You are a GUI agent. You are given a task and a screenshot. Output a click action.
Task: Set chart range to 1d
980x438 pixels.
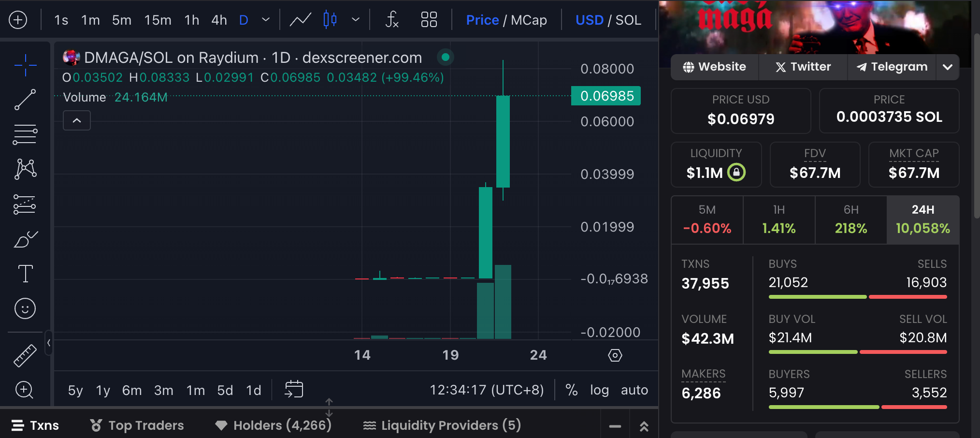(x=253, y=390)
